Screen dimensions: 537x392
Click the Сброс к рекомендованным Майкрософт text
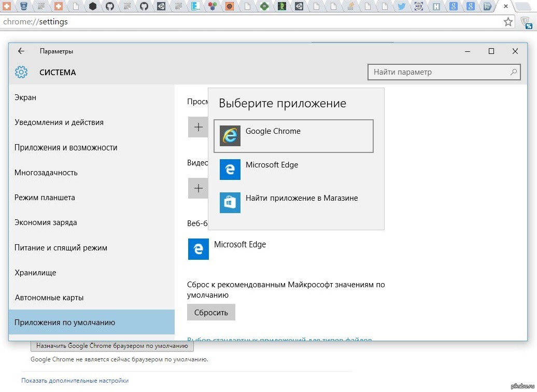tap(286, 289)
